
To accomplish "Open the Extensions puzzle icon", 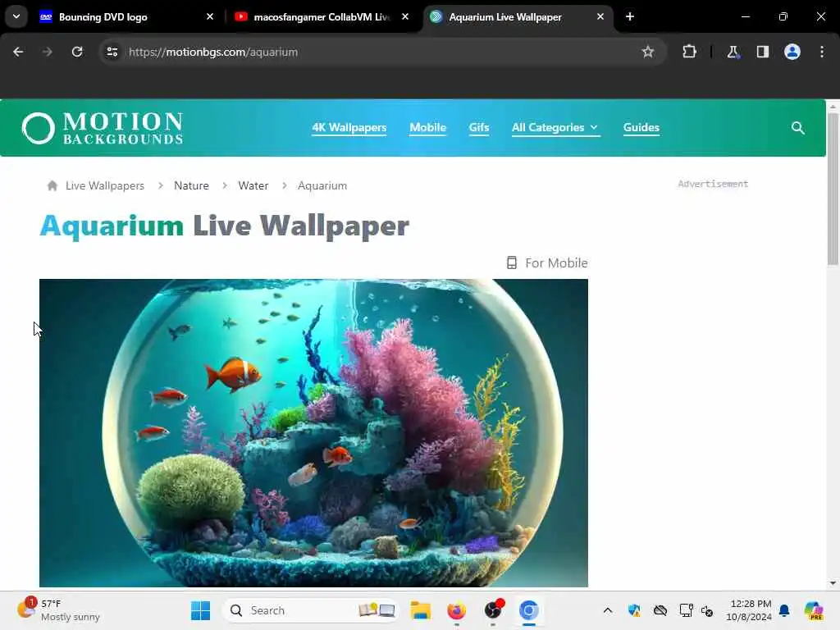I will coord(689,52).
